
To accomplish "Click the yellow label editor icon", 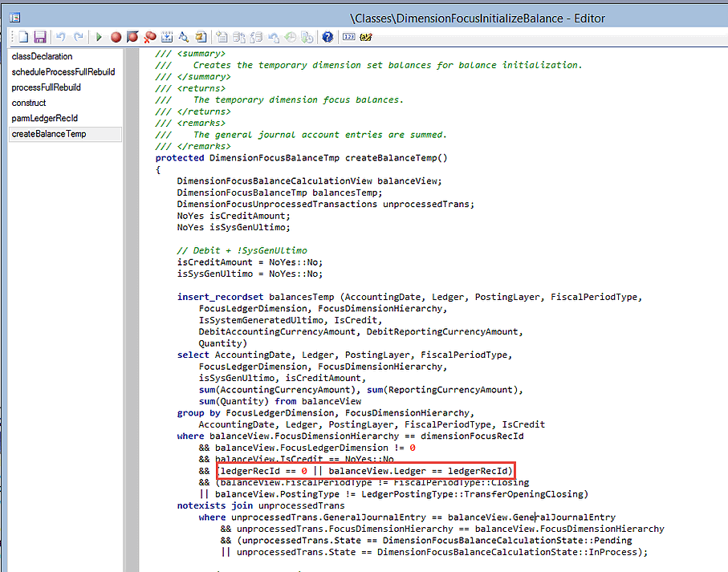I will pos(366,37).
